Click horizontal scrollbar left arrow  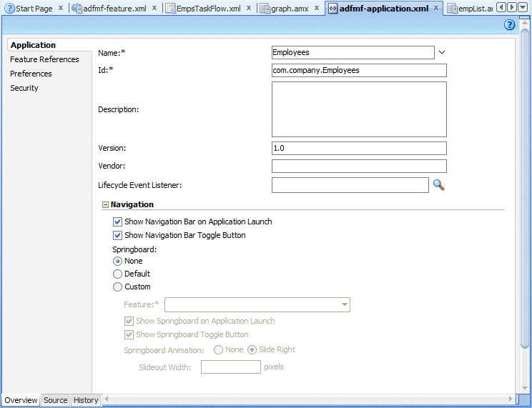pos(107,399)
